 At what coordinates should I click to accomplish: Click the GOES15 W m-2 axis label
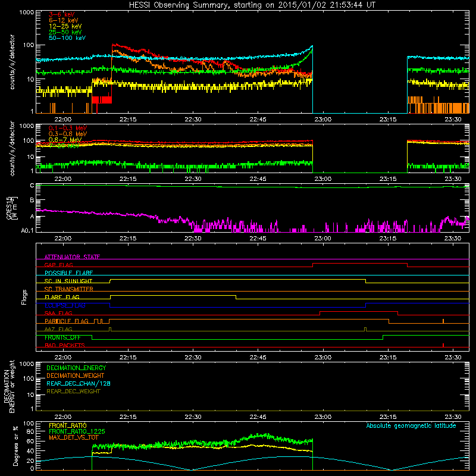coord(12,208)
